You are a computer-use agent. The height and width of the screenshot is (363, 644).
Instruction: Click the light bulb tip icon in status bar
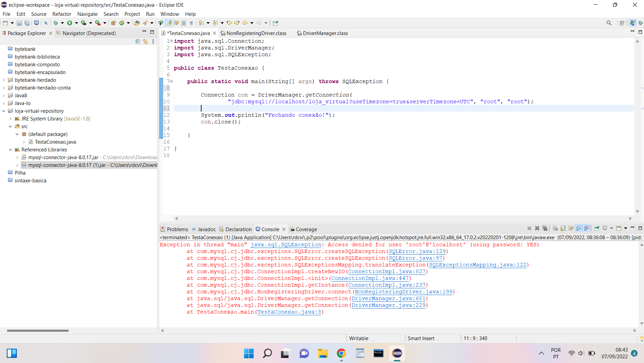(x=641, y=338)
